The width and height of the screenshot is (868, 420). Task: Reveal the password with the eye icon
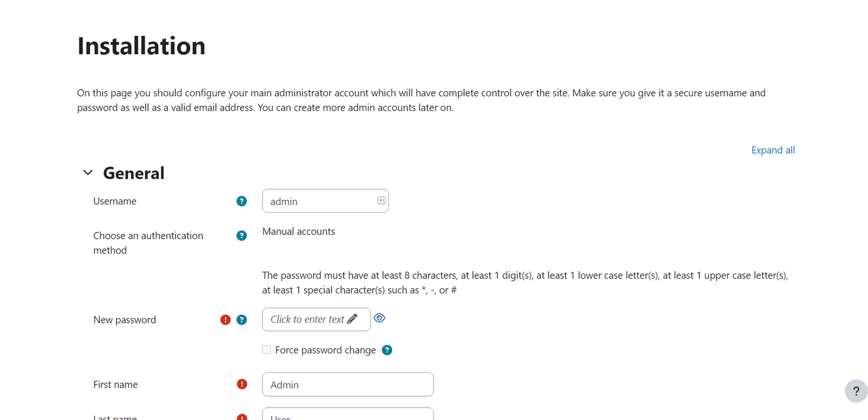(380, 319)
